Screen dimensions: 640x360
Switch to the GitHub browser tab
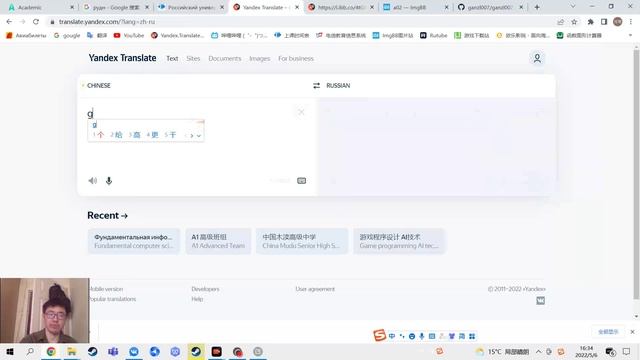click(x=490, y=7)
